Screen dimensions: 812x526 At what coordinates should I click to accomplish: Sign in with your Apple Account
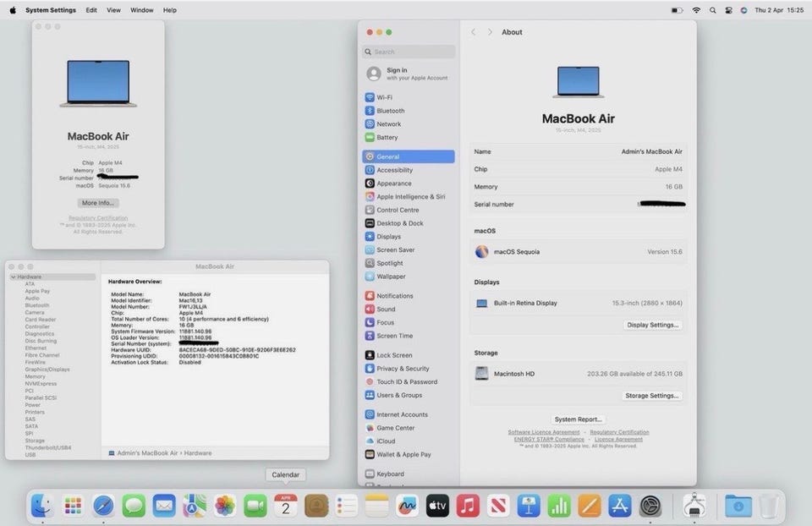pos(409,74)
